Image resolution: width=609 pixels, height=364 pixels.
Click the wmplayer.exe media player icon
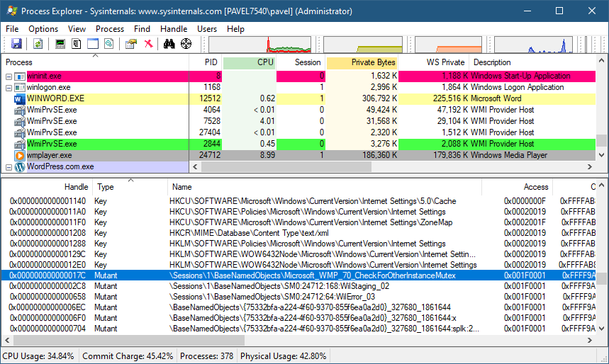pos(19,156)
